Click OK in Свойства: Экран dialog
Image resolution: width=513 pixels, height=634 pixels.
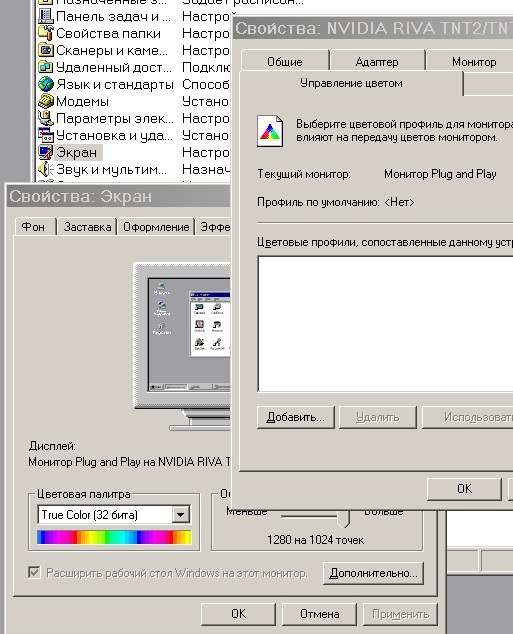(x=239, y=614)
